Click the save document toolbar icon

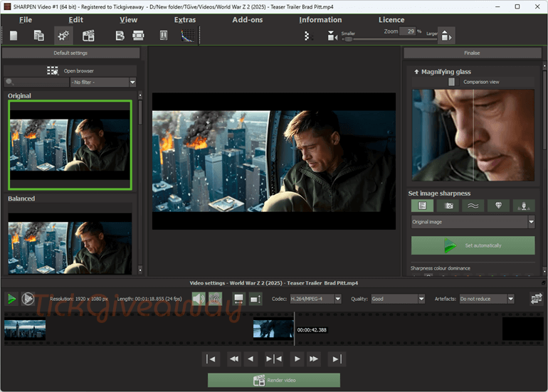pos(120,36)
